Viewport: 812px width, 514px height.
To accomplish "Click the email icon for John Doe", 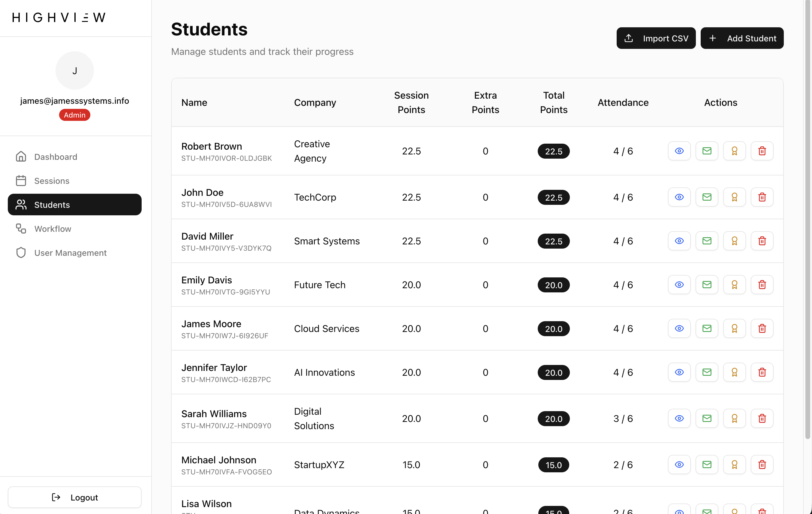I will coord(707,197).
